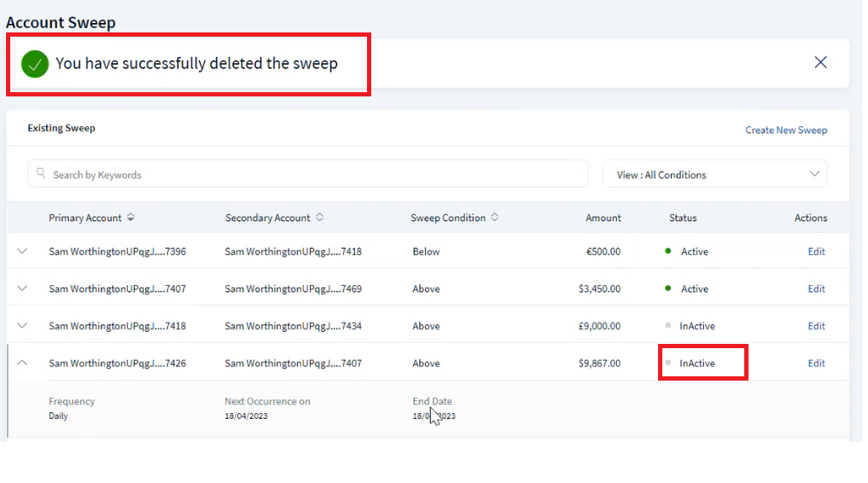The image size is (868, 483).
Task: Sort by Secondary Account column
Action: [319, 218]
